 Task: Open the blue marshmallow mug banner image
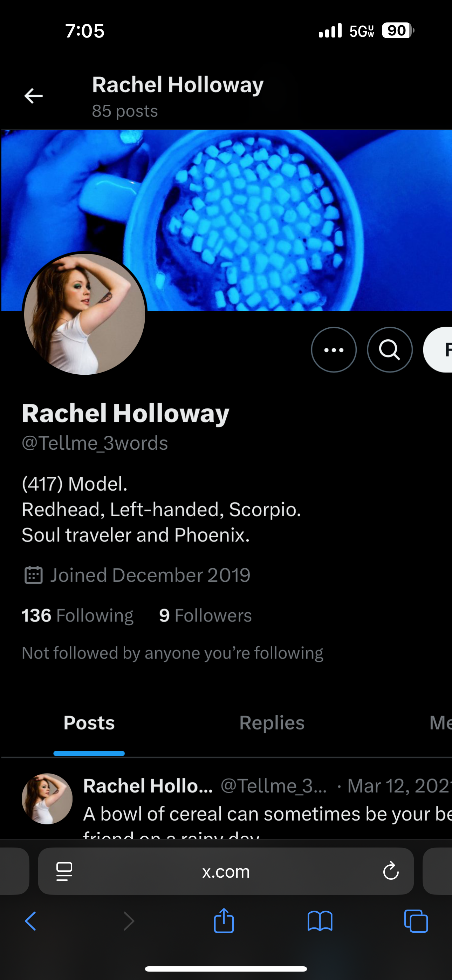226,220
